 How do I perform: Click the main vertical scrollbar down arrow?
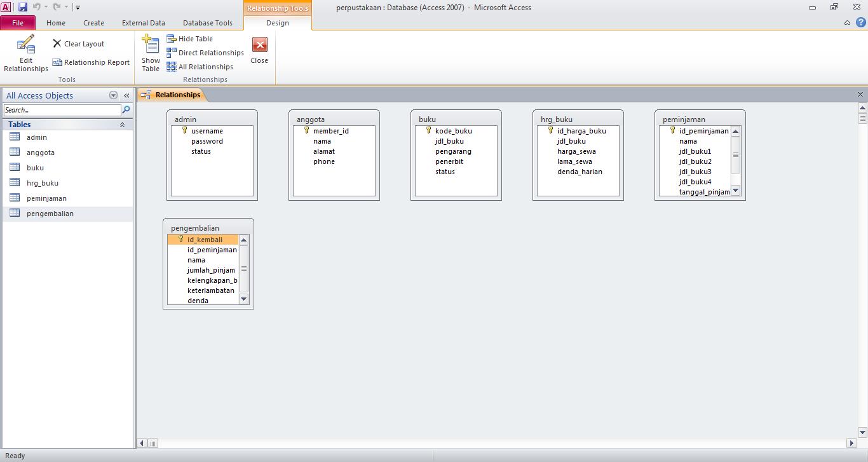click(x=863, y=432)
